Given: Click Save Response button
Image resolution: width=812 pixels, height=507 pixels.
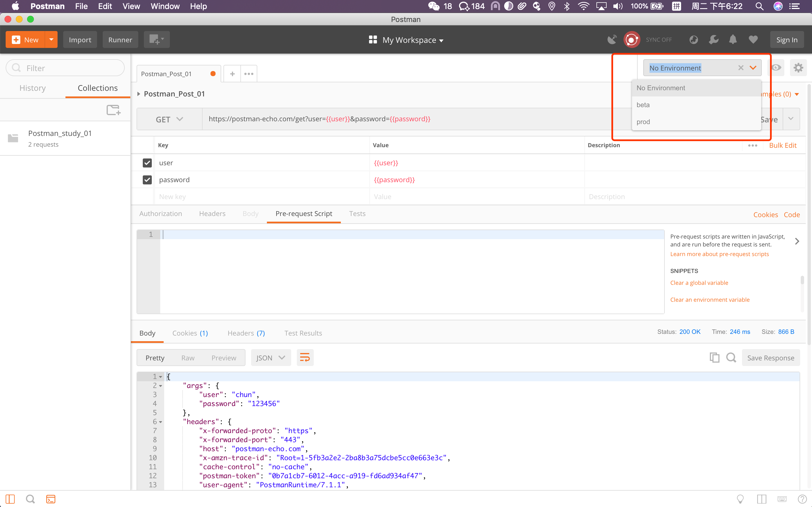Looking at the screenshot, I should (771, 358).
